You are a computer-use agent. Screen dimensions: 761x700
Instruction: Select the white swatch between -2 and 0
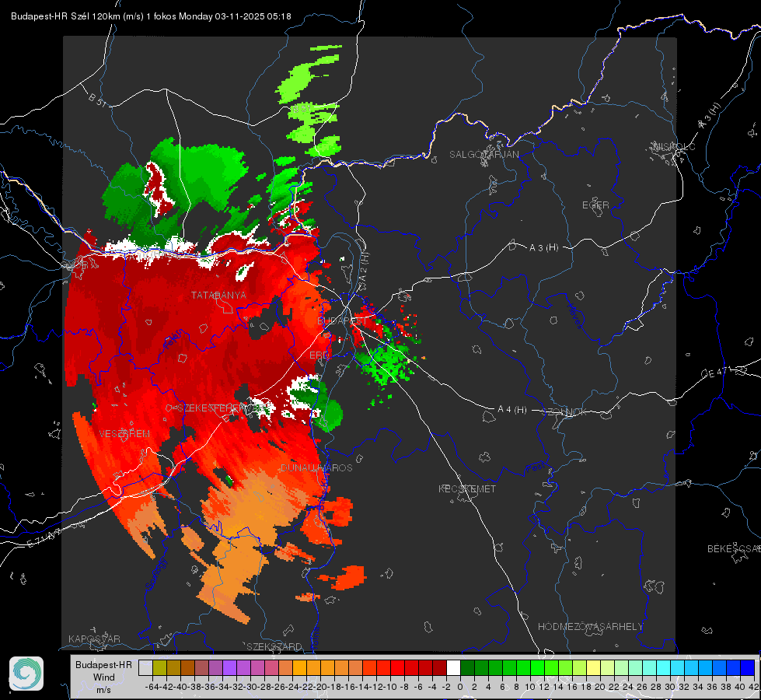click(x=453, y=668)
